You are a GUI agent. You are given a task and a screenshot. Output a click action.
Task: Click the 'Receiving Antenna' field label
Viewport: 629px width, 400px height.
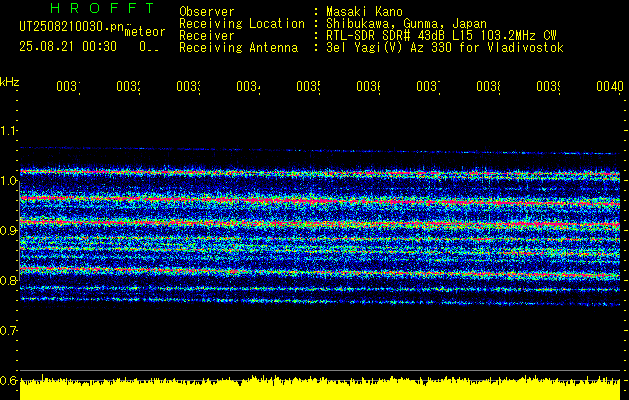238,48
